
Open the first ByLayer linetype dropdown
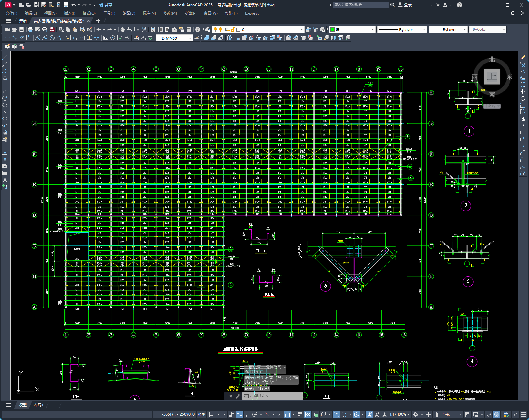click(x=424, y=29)
